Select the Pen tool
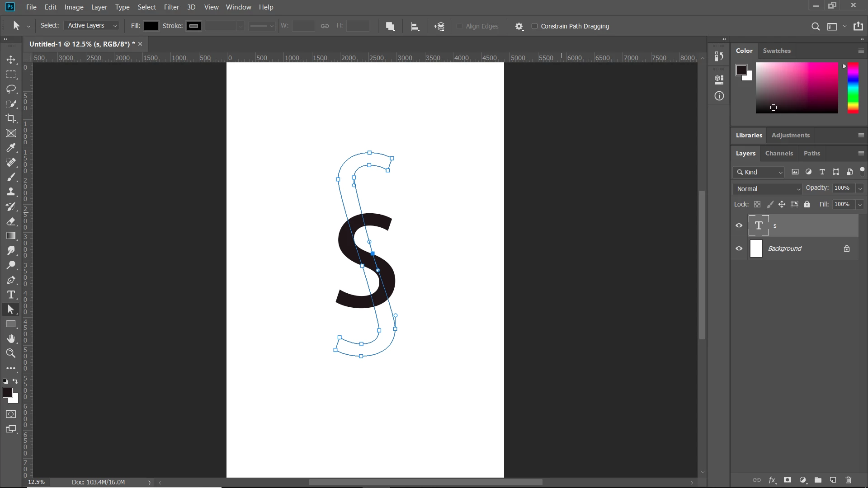The height and width of the screenshot is (488, 868). 11,280
